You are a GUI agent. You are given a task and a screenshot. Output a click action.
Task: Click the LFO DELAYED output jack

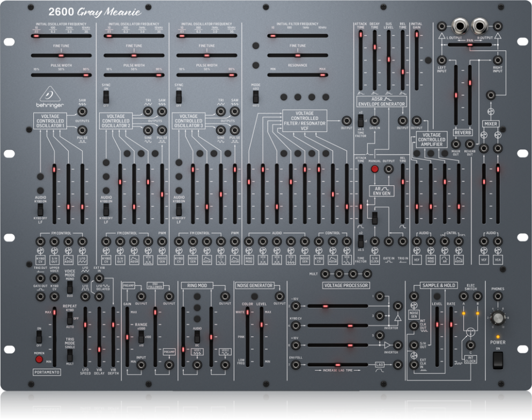coord(99,297)
